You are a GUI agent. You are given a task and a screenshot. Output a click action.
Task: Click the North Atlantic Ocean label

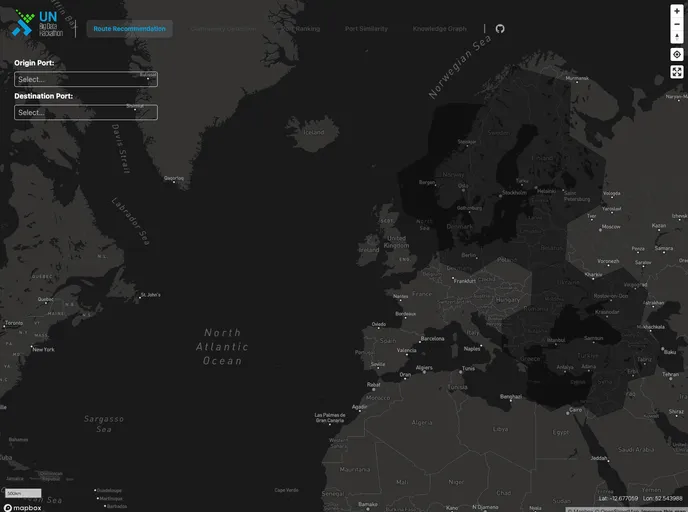(x=222, y=347)
